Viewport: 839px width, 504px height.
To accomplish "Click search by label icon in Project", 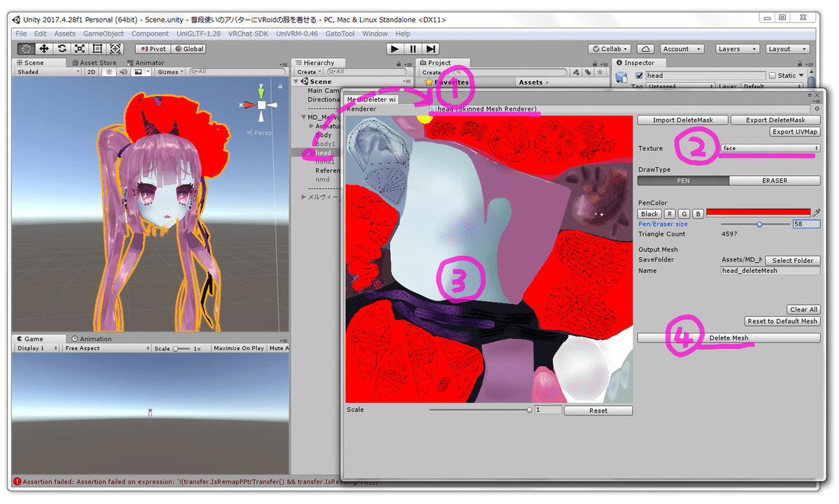I will [x=589, y=72].
